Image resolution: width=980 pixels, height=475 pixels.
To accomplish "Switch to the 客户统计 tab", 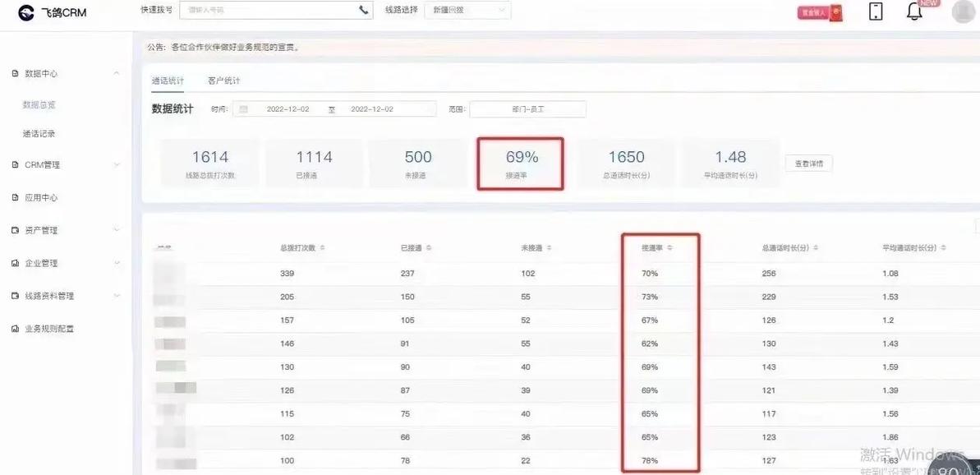I will (222, 81).
